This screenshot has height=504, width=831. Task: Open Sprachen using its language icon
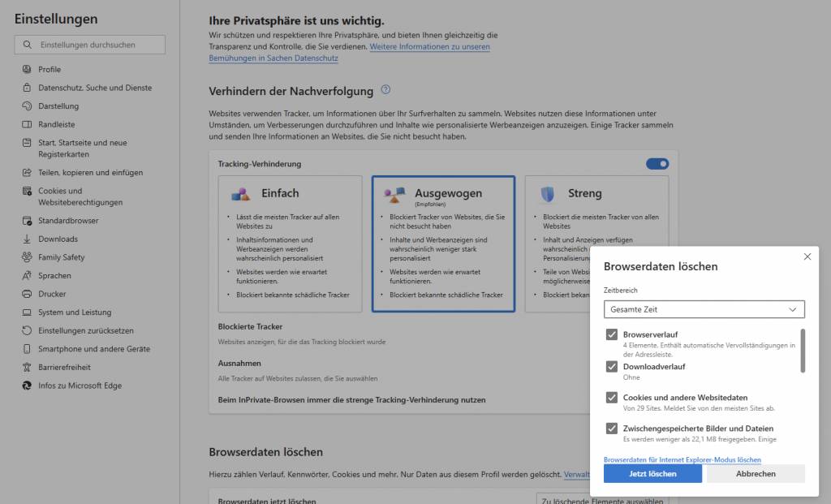pos(26,275)
